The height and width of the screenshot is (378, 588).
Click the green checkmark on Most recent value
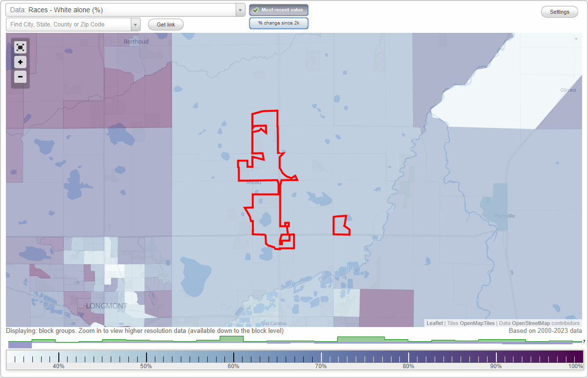(257, 10)
